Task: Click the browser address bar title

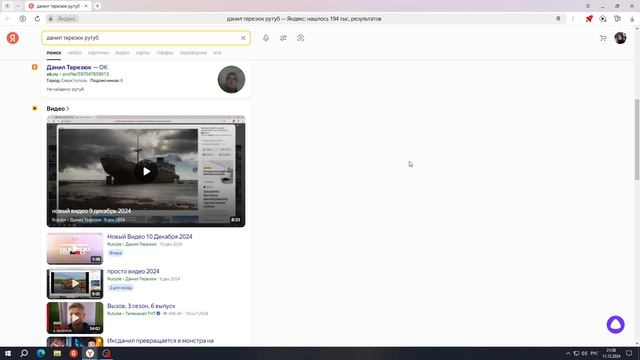Action: [x=304, y=19]
